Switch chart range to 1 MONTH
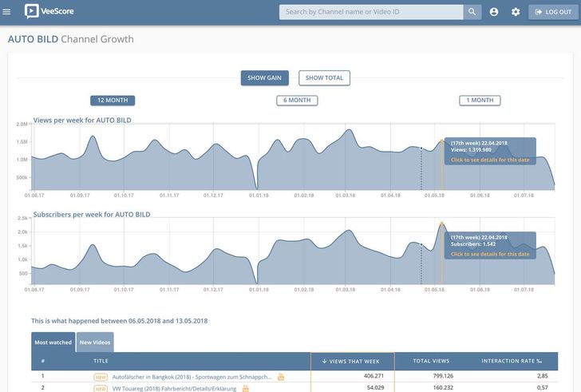581x392 pixels. [x=480, y=101]
